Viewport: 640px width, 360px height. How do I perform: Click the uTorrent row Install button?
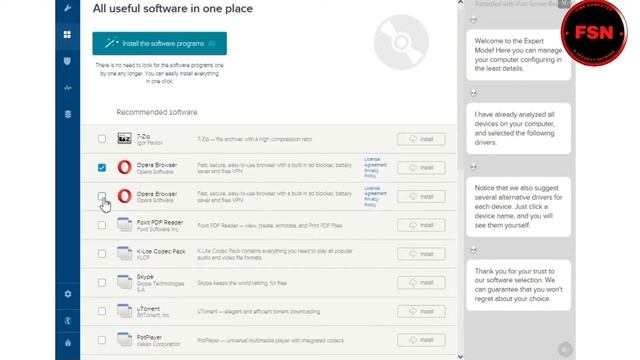click(x=421, y=311)
